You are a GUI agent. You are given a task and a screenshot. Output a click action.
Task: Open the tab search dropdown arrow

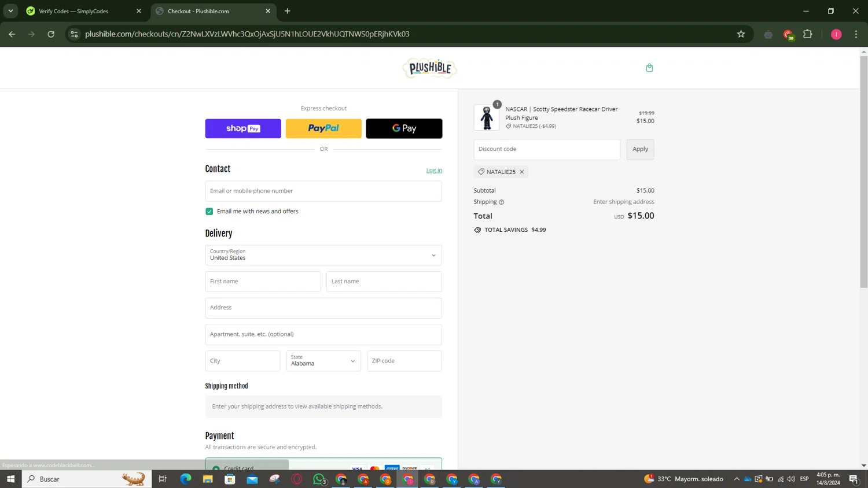click(x=10, y=11)
